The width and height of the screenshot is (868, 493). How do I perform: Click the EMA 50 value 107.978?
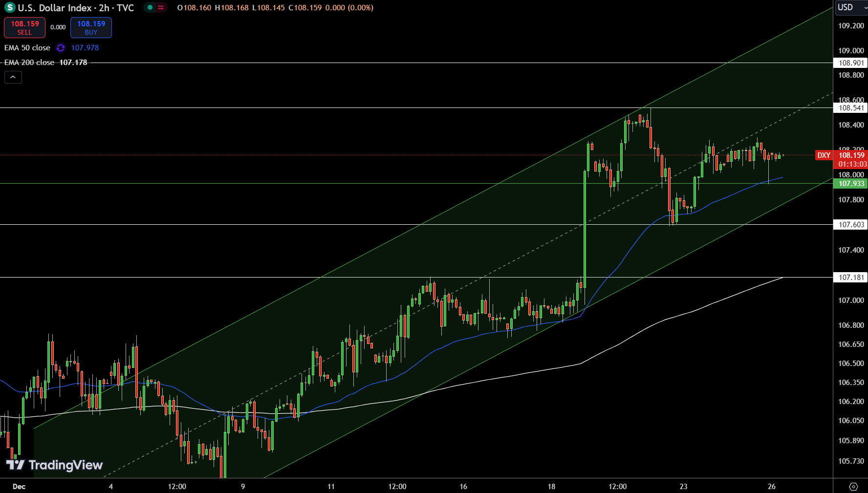85,48
